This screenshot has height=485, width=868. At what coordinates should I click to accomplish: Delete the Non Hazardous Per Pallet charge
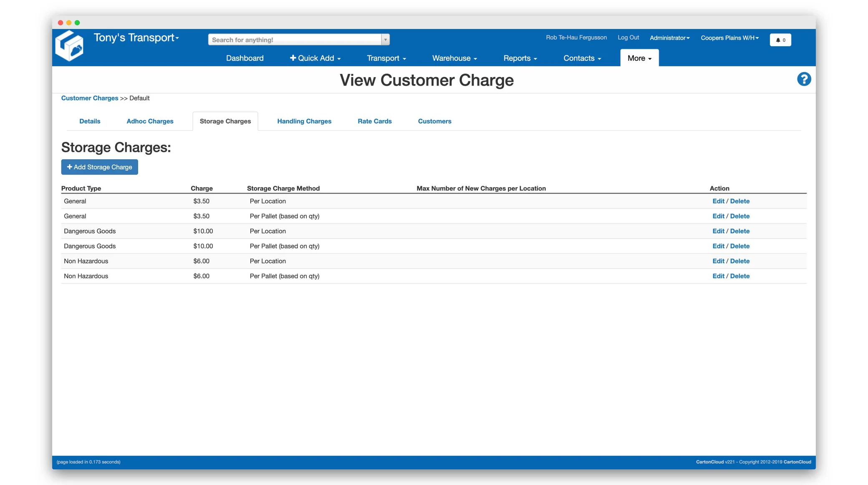[x=739, y=276]
